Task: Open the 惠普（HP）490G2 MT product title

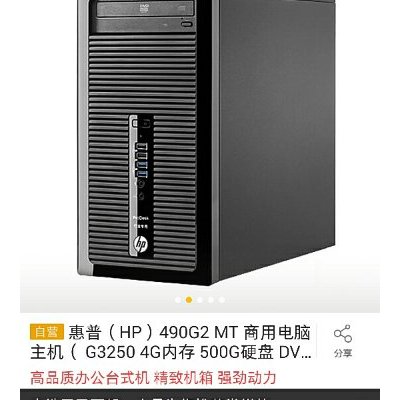Action: (170, 342)
